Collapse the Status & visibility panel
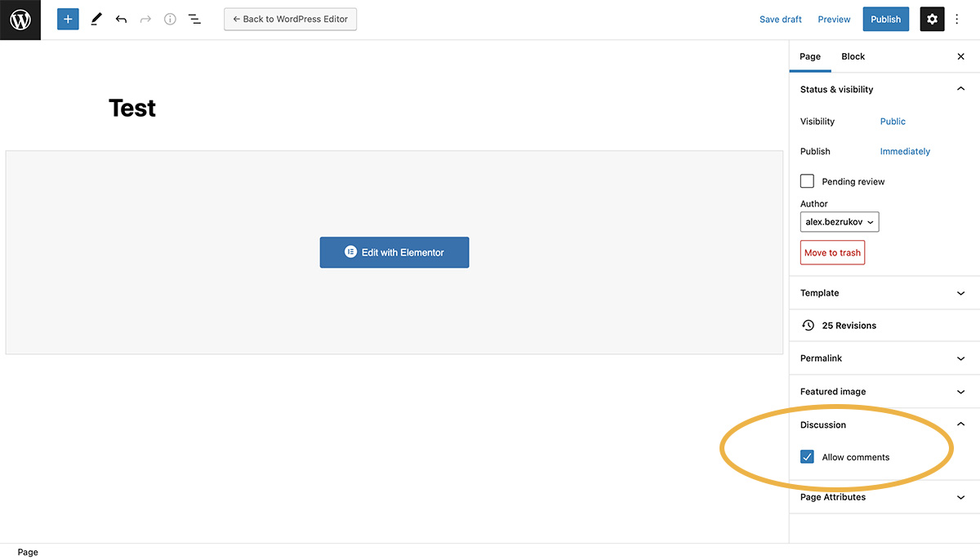This screenshot has height=560, width=980. pyautogui.click(x=960, y=88)
